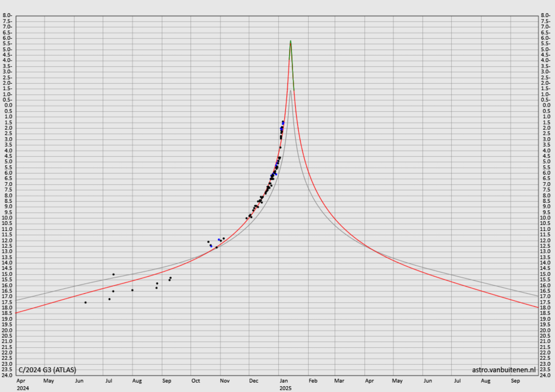Click the 24.0 label on left axis
The image size is (555, 392).
(7, 375)
